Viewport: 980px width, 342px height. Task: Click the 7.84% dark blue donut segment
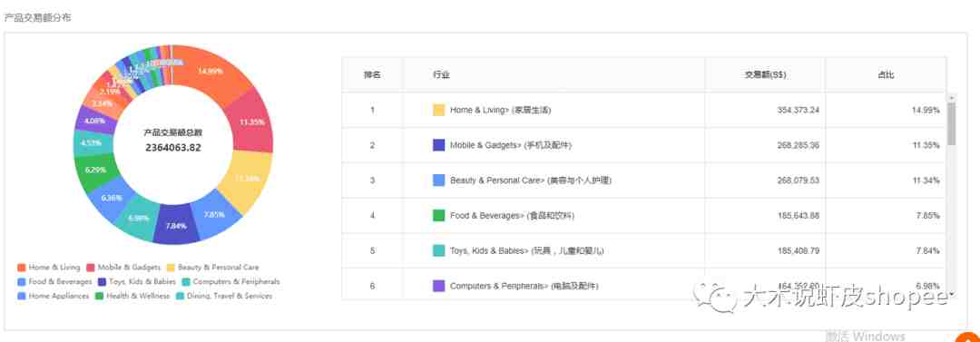(174, 225)
